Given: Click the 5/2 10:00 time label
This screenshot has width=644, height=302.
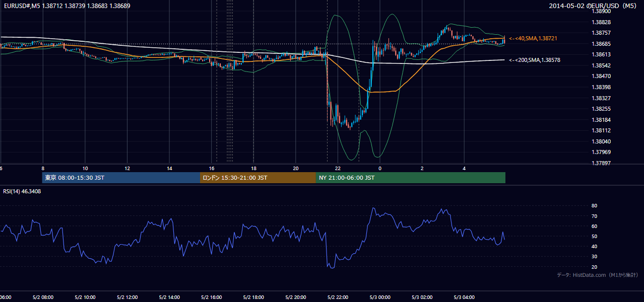Looking at the screenshot, I should [85, 297].
